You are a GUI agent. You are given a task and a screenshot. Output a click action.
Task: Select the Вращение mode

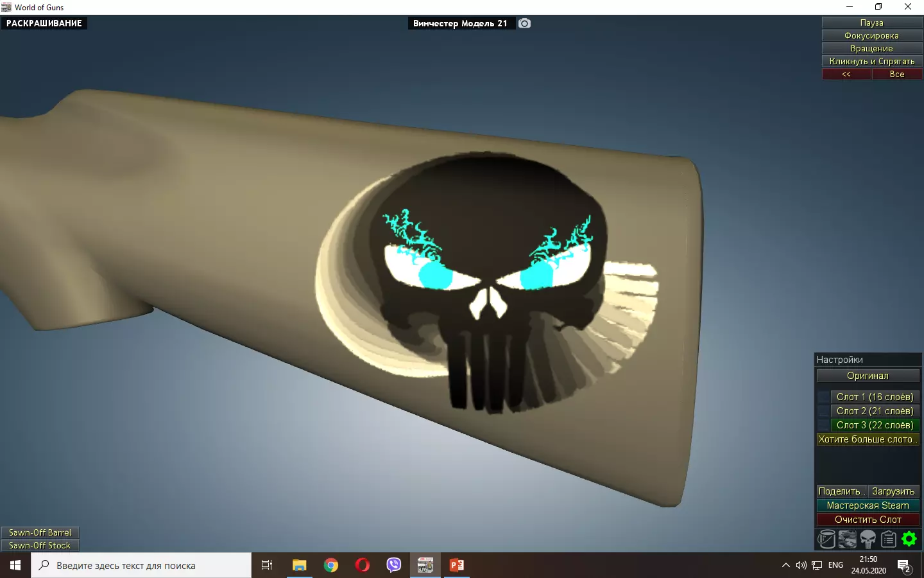click(872, 49)
